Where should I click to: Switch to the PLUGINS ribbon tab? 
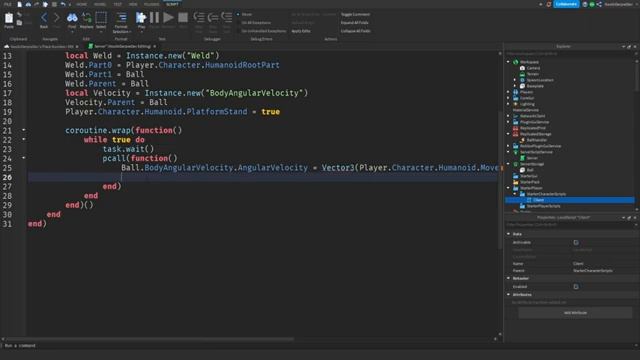click(x=151, y=4)
